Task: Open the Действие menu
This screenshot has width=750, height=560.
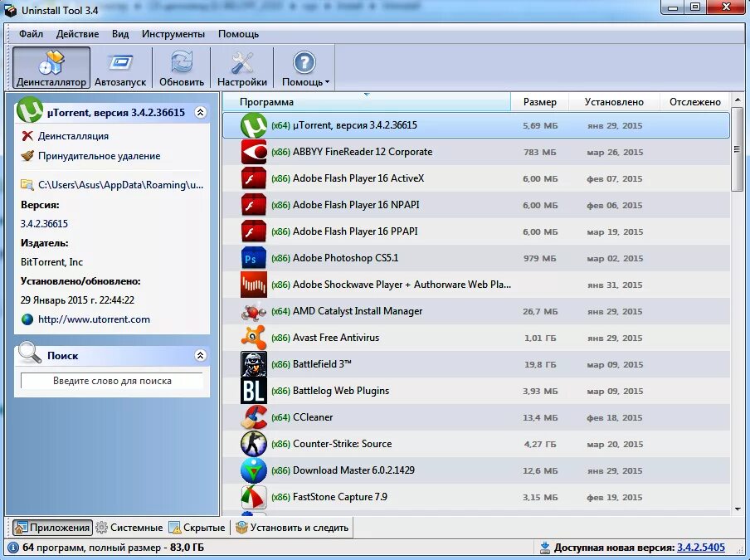Action: coord(77,34)
